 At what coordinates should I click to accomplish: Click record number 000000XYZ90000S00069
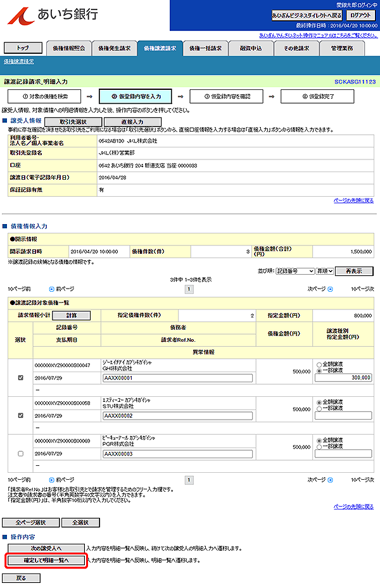(x=62, y=441)
